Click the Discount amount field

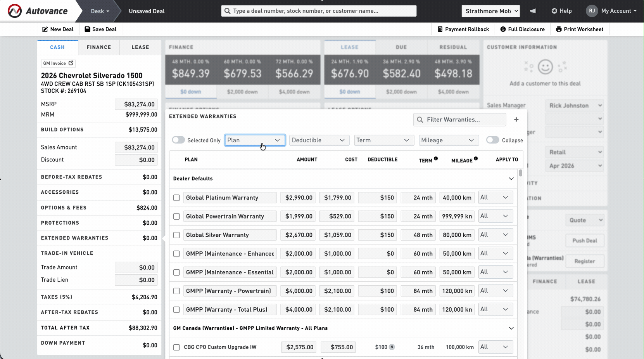[x=136, y=160]
